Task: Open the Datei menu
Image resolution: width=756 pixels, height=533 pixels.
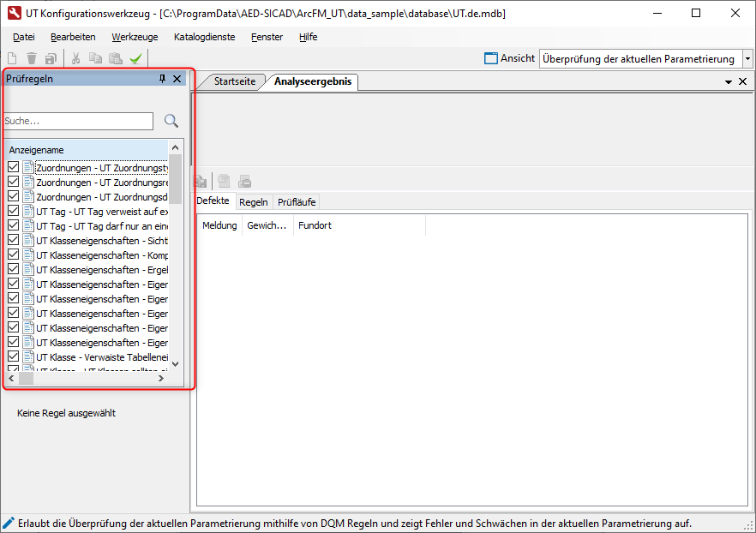Action: [x=24, y=37]
